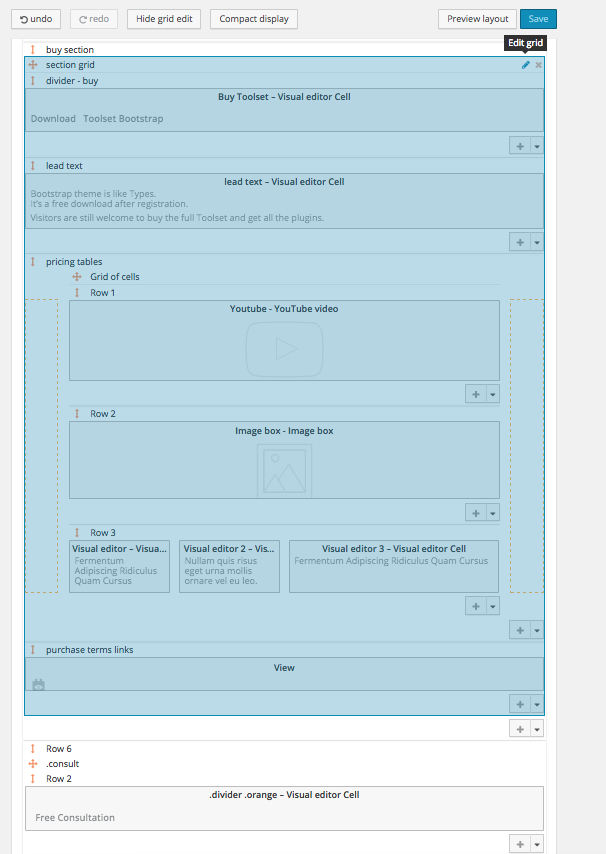Click purchase terms links reorder handle
Image resolution: width=606 pixels, height=854 pixels.
pyautogui.click(x=33, y=650)
